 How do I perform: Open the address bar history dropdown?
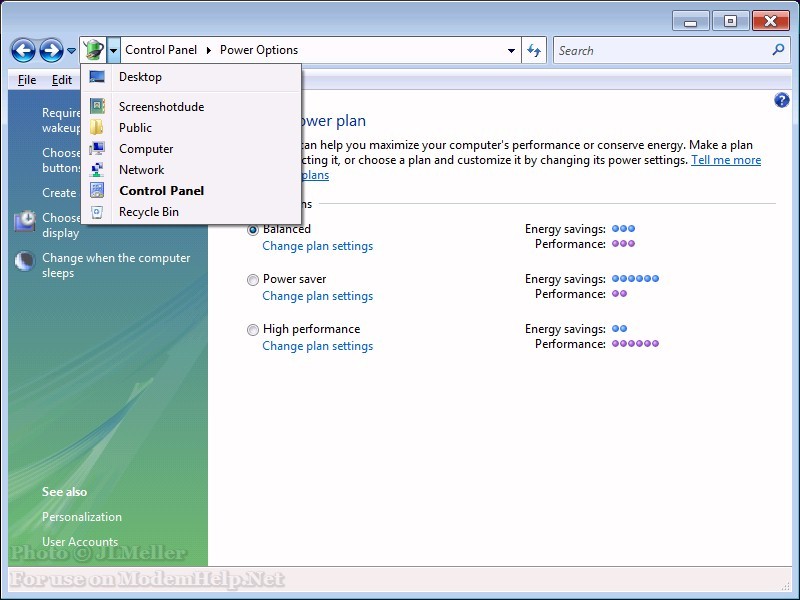point(511,51)
